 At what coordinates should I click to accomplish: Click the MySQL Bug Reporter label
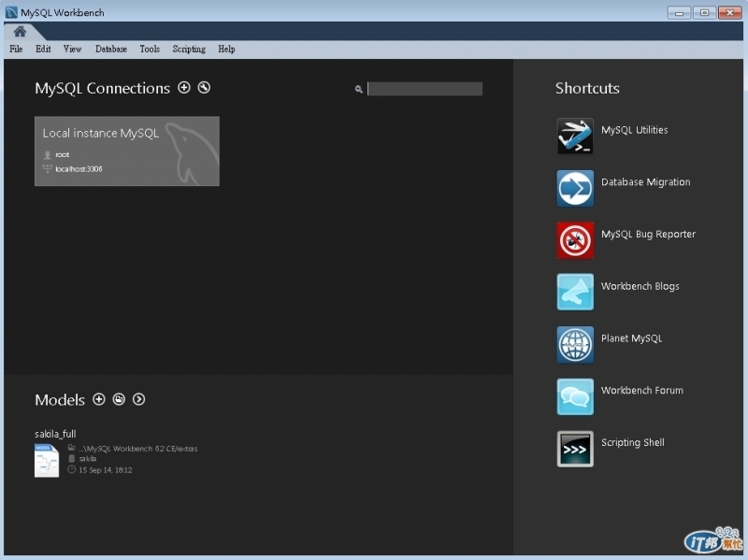click(x=648, y=235)
